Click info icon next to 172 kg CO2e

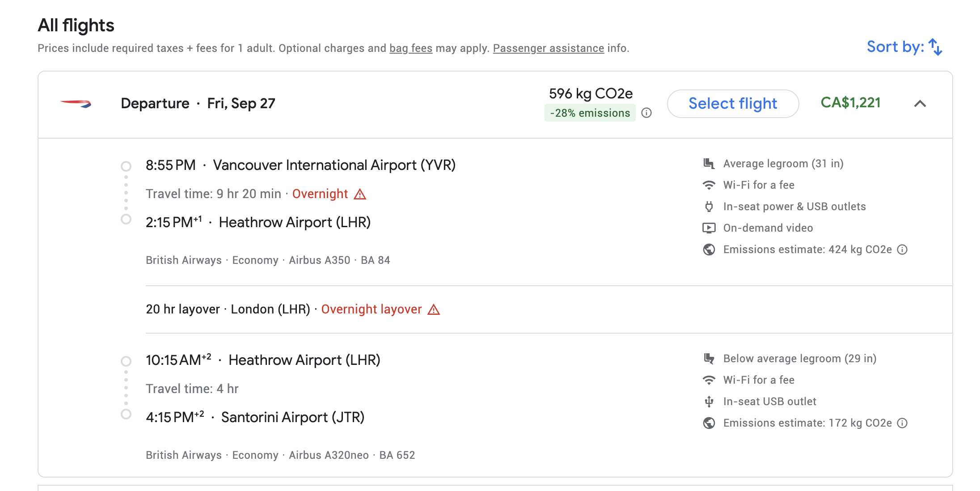point(903,423)
